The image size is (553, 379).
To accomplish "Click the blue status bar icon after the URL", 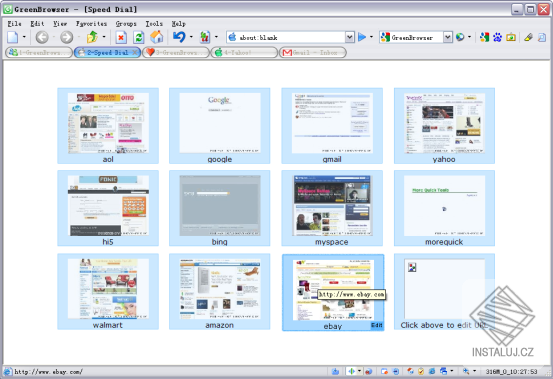I will [x=335, y=371].
